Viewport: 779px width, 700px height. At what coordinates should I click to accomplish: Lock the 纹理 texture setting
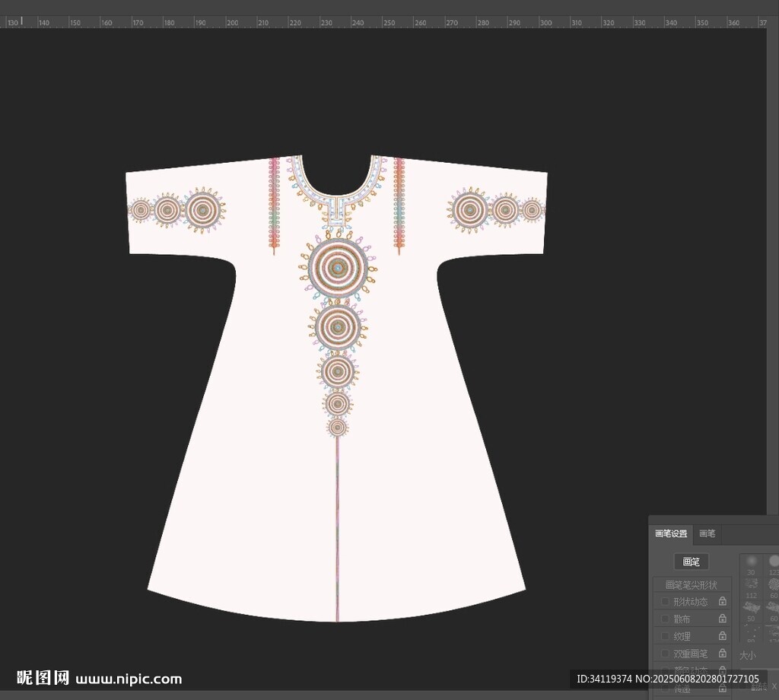pos(722,636)
